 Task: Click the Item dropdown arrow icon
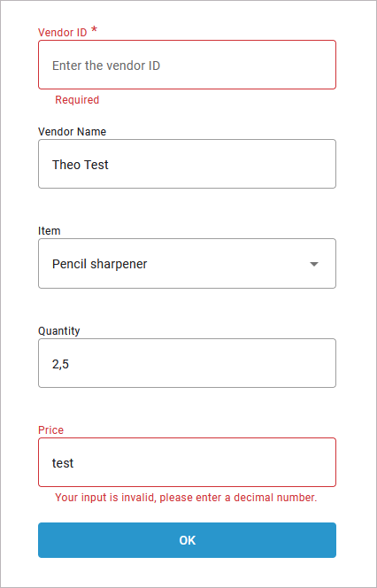click(314, 264)
